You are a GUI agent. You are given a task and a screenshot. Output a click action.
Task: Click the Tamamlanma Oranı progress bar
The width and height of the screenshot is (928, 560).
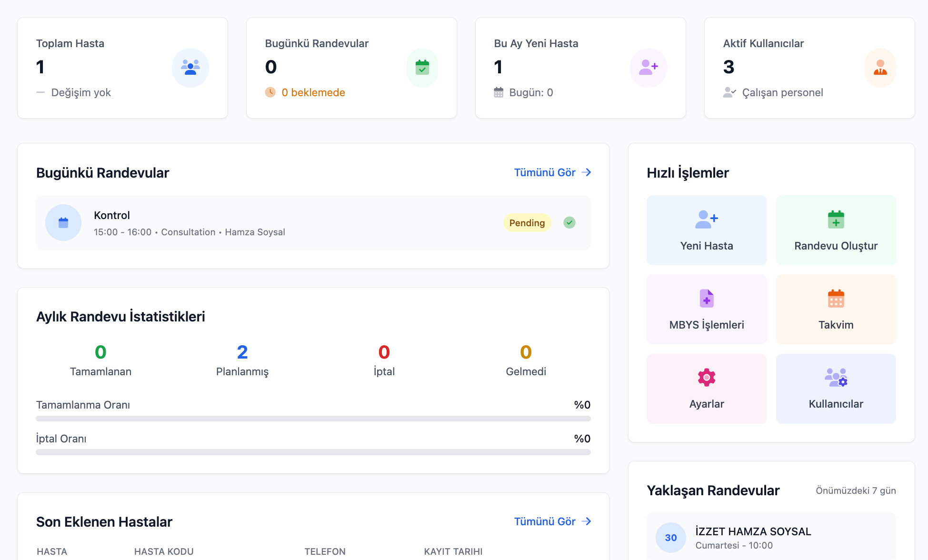click(313, 419)
